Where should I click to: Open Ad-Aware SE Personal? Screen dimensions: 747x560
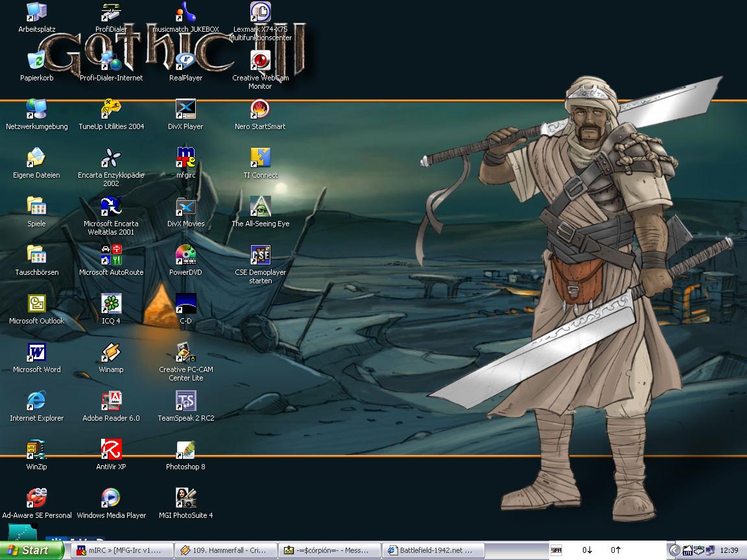(x=36, y=504)
